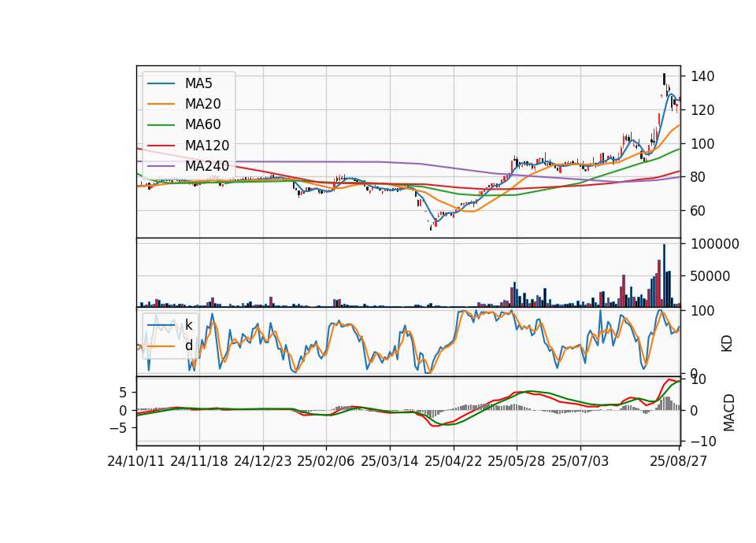This screenshot has height=543, width=756.
Task: Click the -10 MACD right axis tick
Action: (703, 441)
